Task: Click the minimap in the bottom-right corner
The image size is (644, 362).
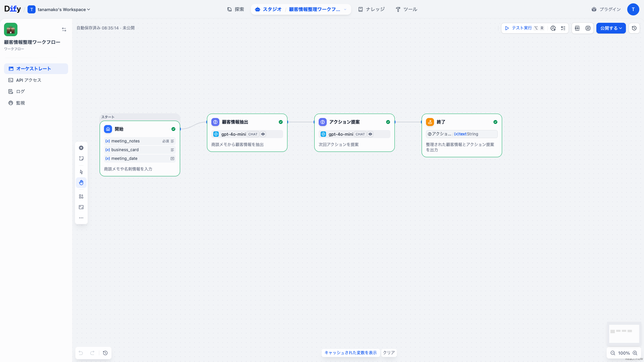Action: [624, 334]
